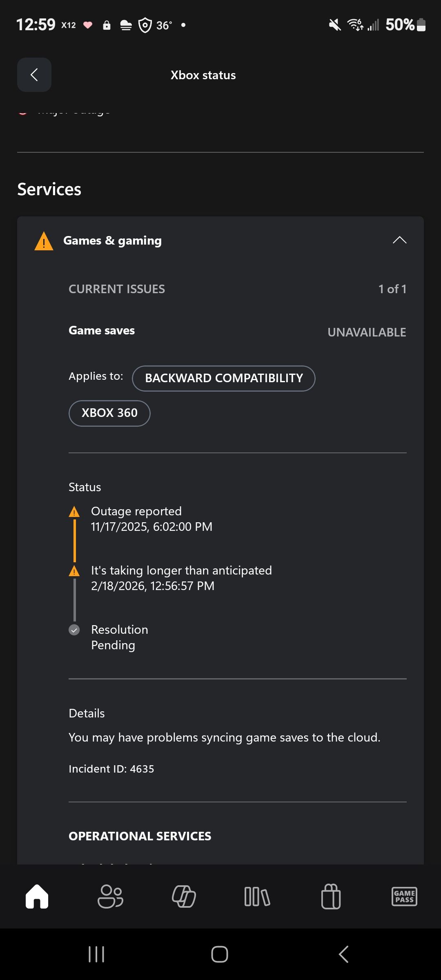
Task: Tap the Games & gaming warning triangle
Action: 44,241
